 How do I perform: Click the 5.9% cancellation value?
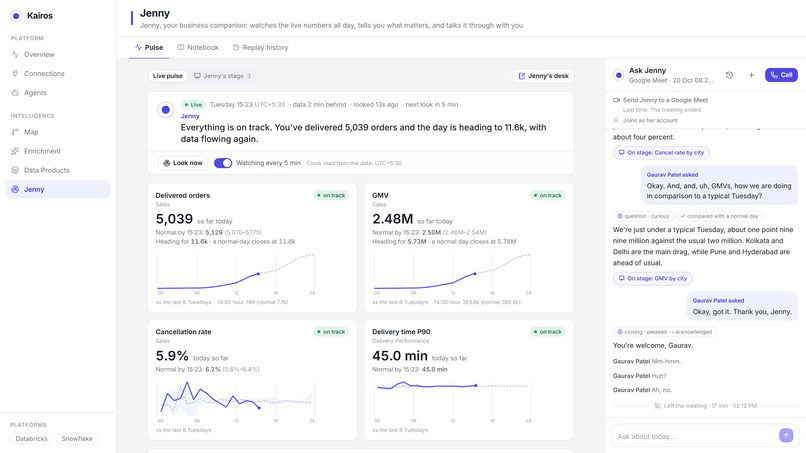pyautogui.click(x=172, y=356)
